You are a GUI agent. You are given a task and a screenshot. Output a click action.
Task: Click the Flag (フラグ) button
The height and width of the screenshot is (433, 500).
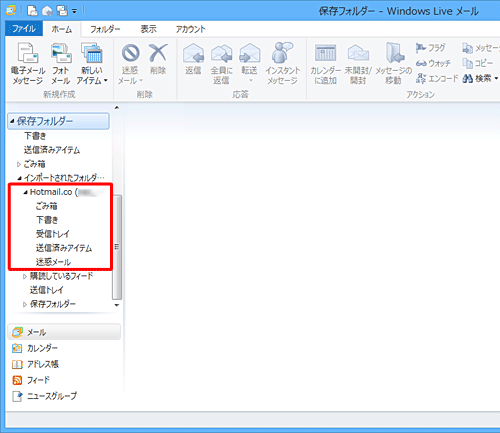click(431, 48)
